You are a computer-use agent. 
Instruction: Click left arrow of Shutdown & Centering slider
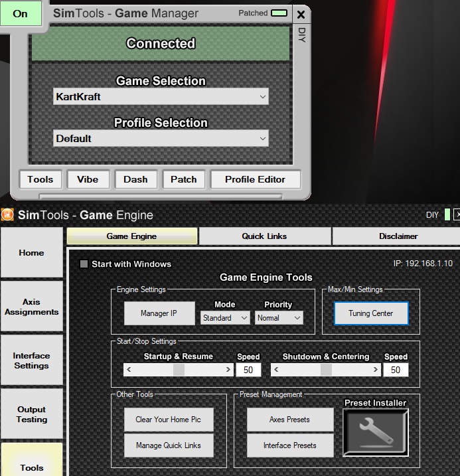pyautogui.click(x=276, y=370)
